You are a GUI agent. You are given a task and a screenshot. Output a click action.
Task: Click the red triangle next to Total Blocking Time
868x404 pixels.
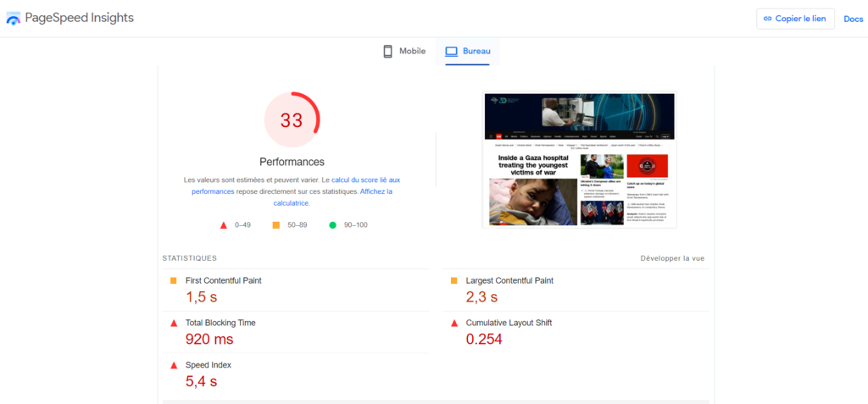click(x=174, y=324)
